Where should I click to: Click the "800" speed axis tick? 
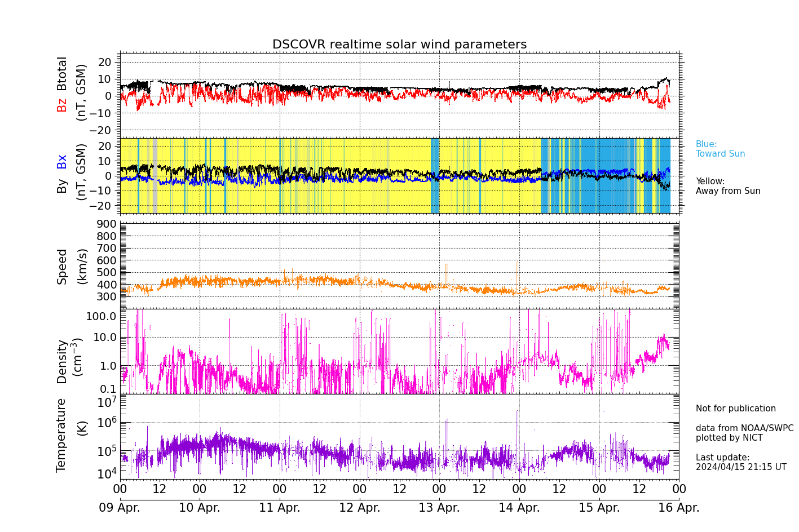[107, 236]
